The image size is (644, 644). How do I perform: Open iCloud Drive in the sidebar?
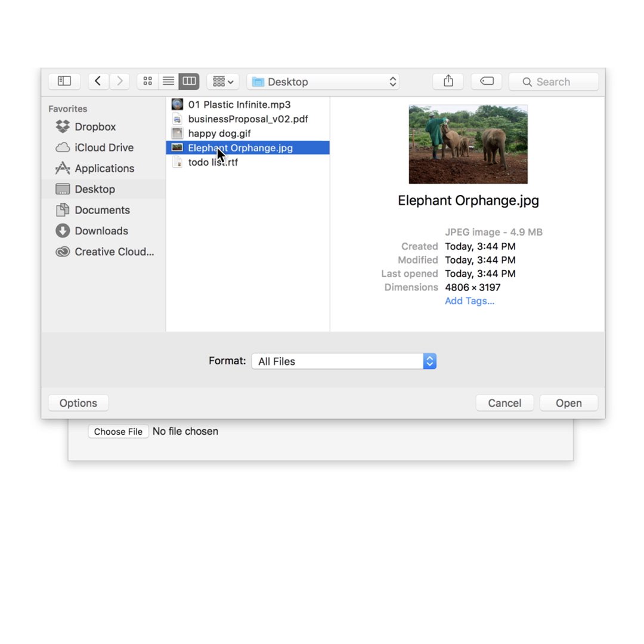[x=104, y=147]
